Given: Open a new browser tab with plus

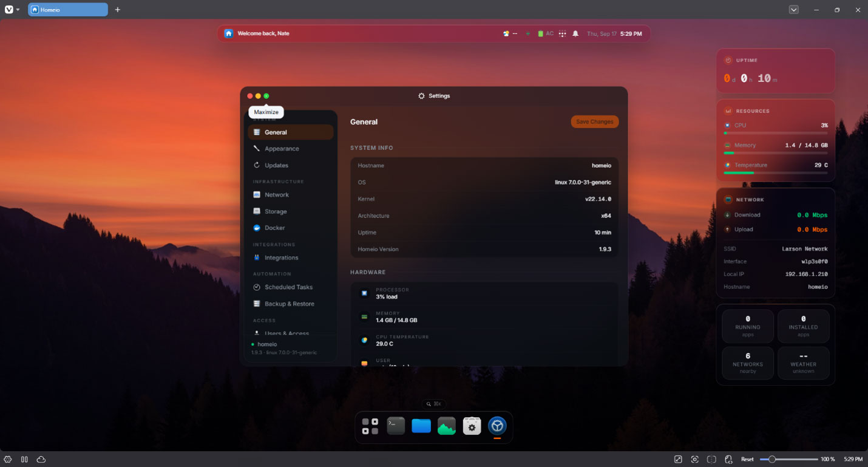Looking at the screenshot, I should point(118,10).
